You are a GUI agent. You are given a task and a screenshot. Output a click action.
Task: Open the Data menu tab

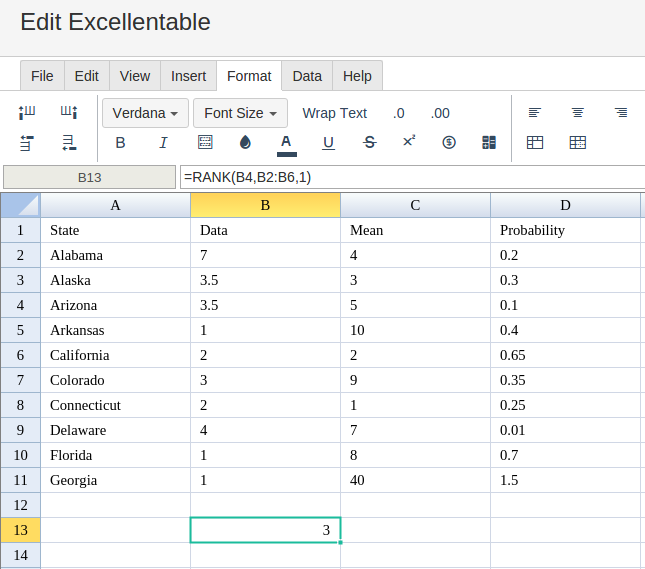(x=307, y=76)
